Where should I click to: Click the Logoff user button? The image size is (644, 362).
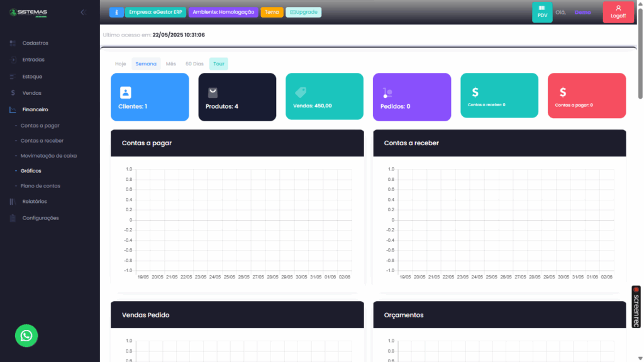(x=618, y=12)
